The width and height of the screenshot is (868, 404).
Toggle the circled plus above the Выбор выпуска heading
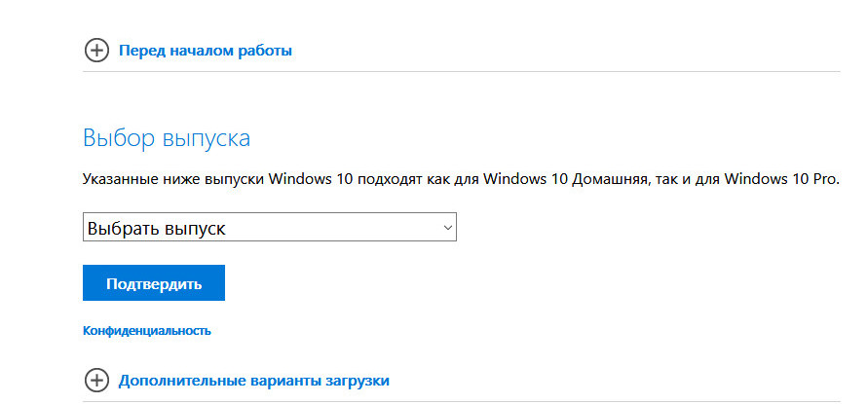tap(96, 51)
